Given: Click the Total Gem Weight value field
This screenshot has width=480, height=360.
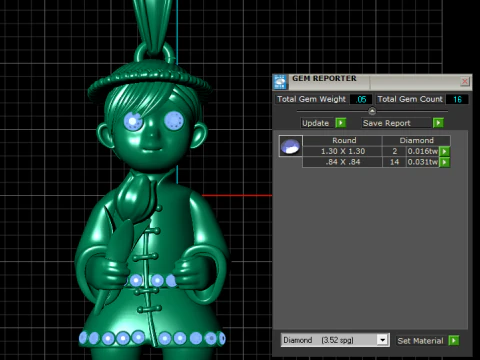Looking at the screenshot, I should click(361, 99).
